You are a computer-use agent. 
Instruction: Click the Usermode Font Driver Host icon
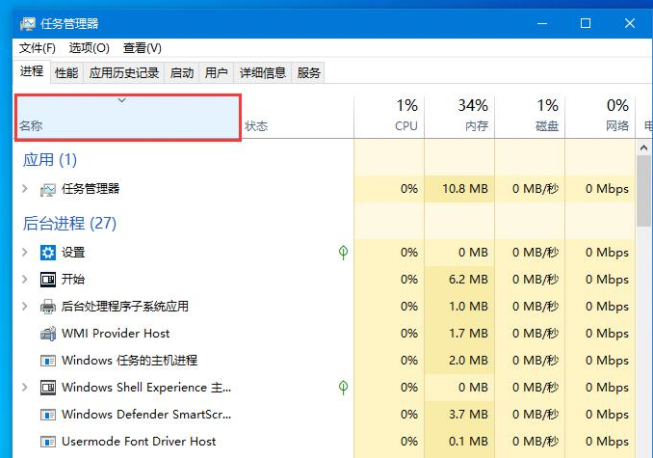[48, 441]
